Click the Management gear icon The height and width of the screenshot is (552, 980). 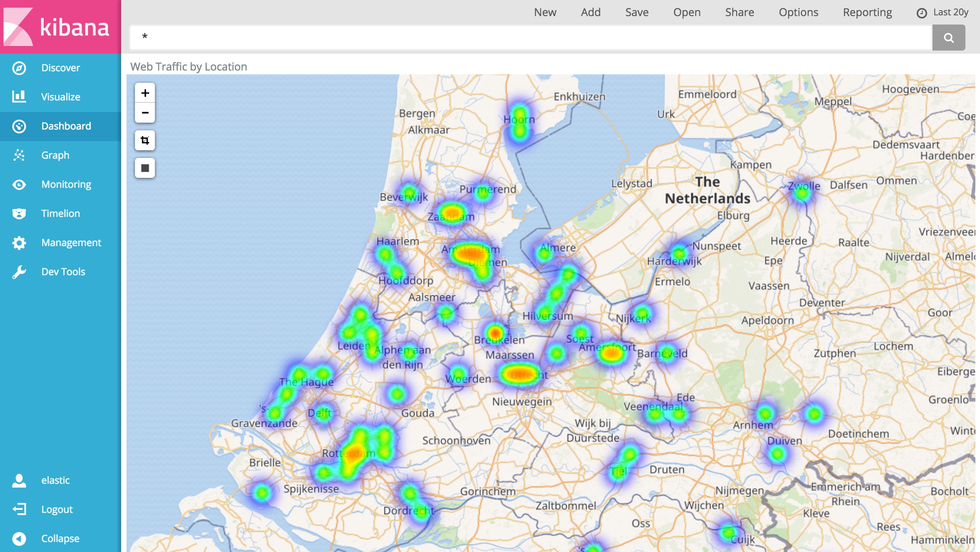[19, 243]
